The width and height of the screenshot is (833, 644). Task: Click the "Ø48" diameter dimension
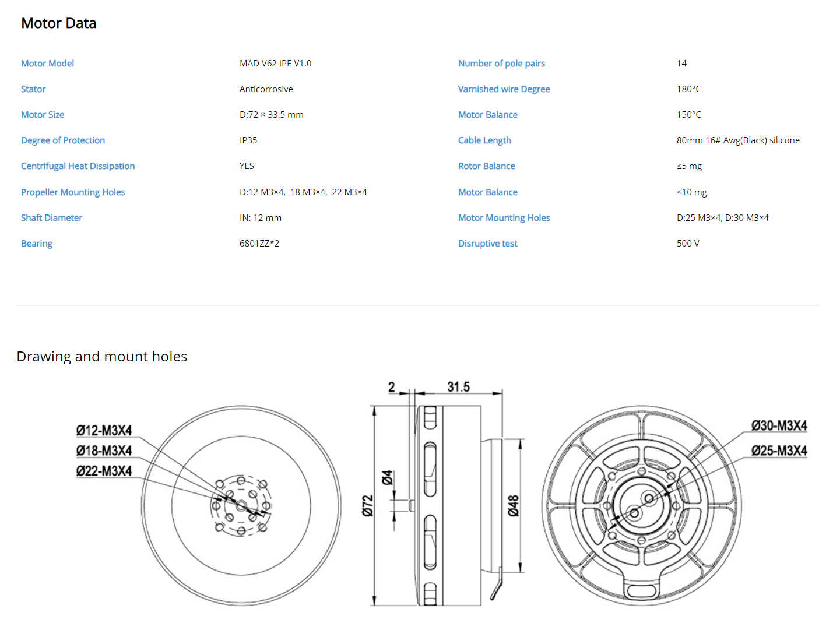coord(513,506)
